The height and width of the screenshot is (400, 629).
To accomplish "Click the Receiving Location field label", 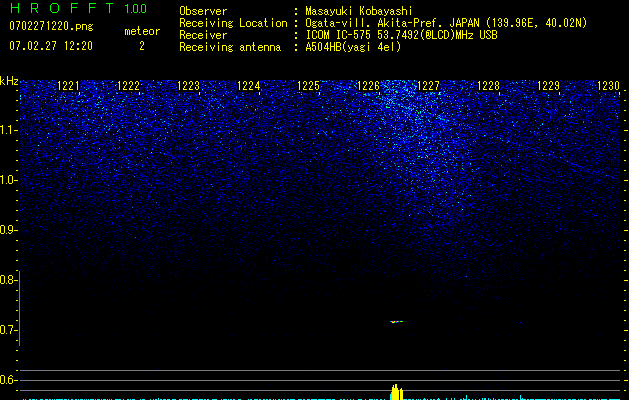I will coord(233,23).
